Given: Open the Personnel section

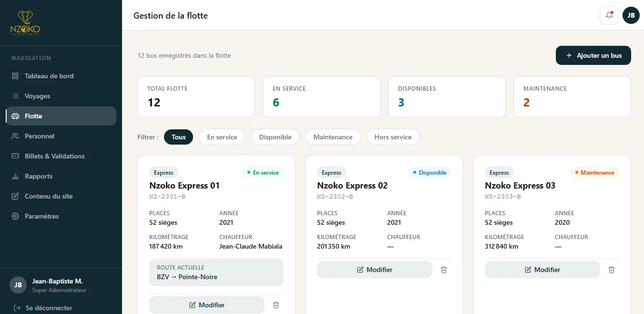Looking at the screenshot, I should point(61,136).
